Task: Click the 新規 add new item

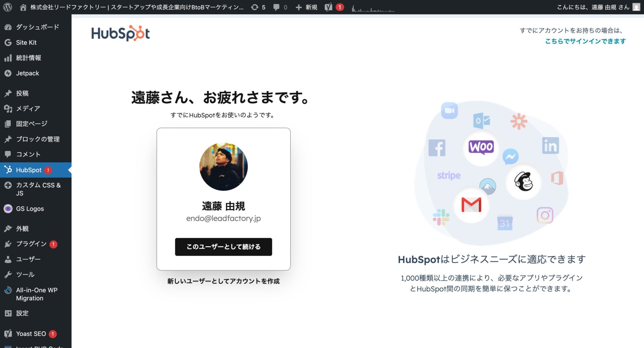Action: point(307,7)
